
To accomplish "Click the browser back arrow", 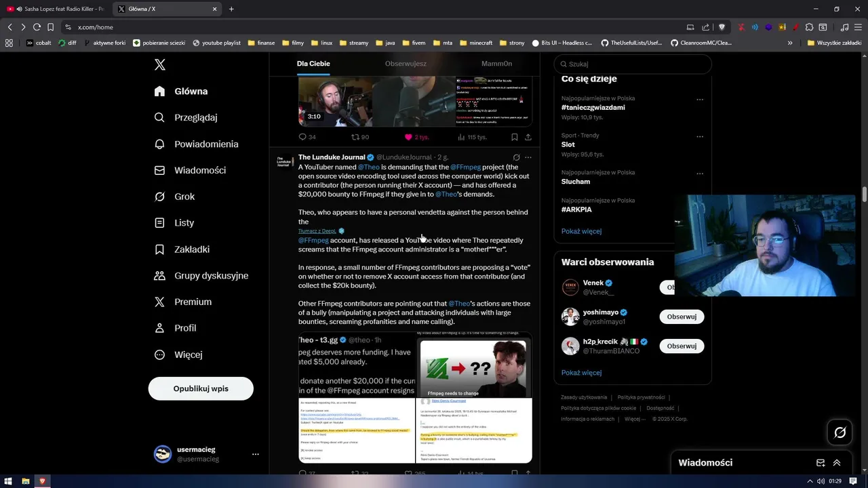I will coord(9,27).
